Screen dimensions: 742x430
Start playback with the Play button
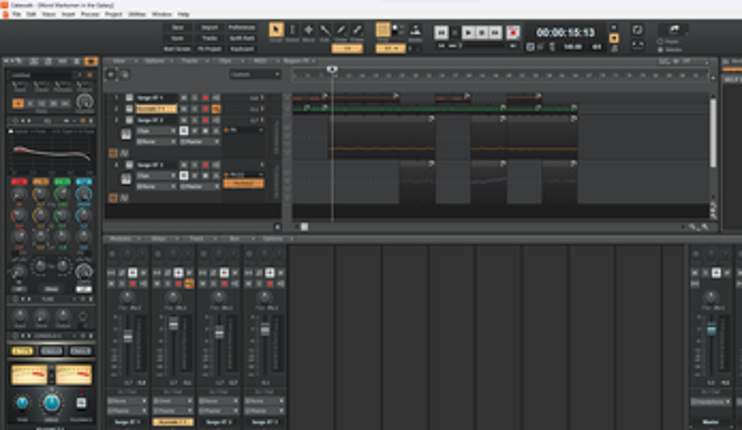coord(468,32)
